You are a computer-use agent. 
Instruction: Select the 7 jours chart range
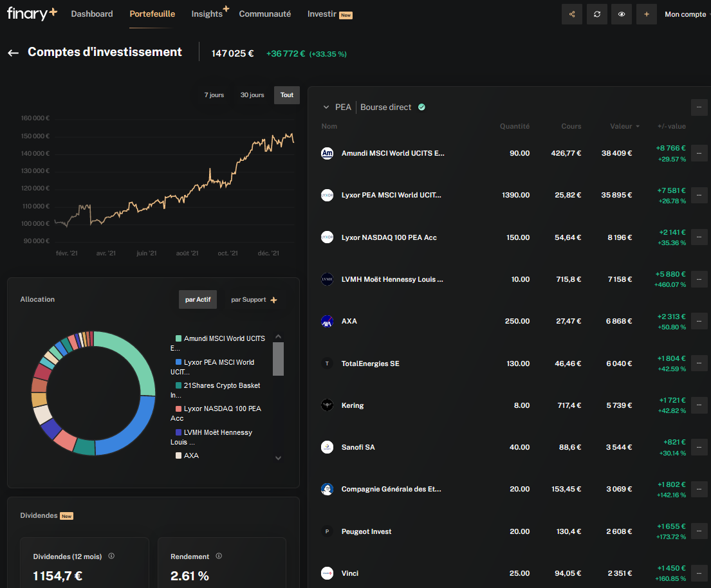pos(214,95)
